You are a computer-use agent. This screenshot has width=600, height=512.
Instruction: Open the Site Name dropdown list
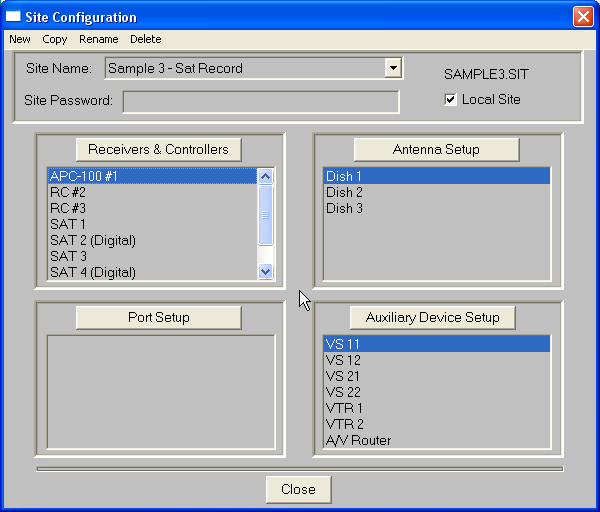[x=393, y=68]
